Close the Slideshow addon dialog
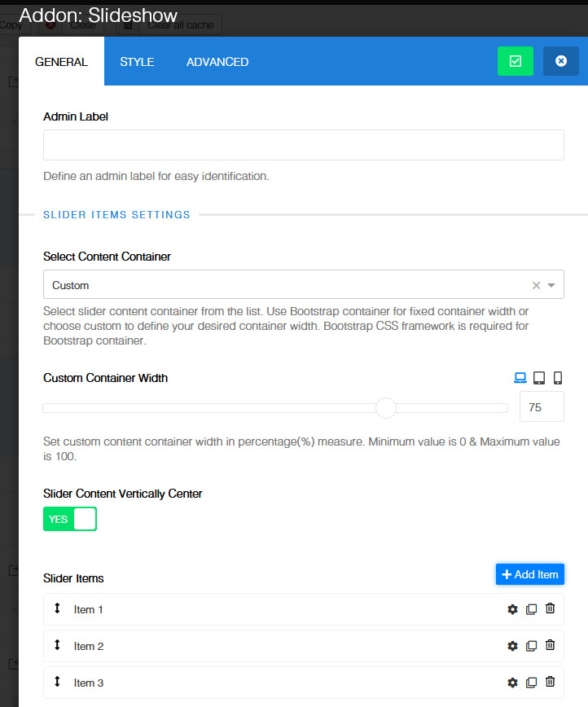The height and width of the screenshot is (707, 588). point(560,61)
